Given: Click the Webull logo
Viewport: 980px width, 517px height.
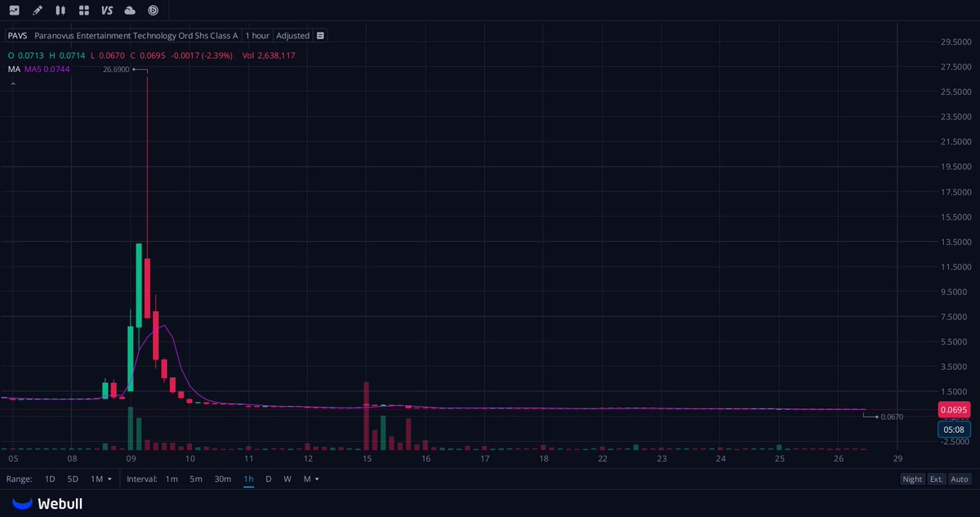Looking at the screenshot, I should tap(48, 504).
